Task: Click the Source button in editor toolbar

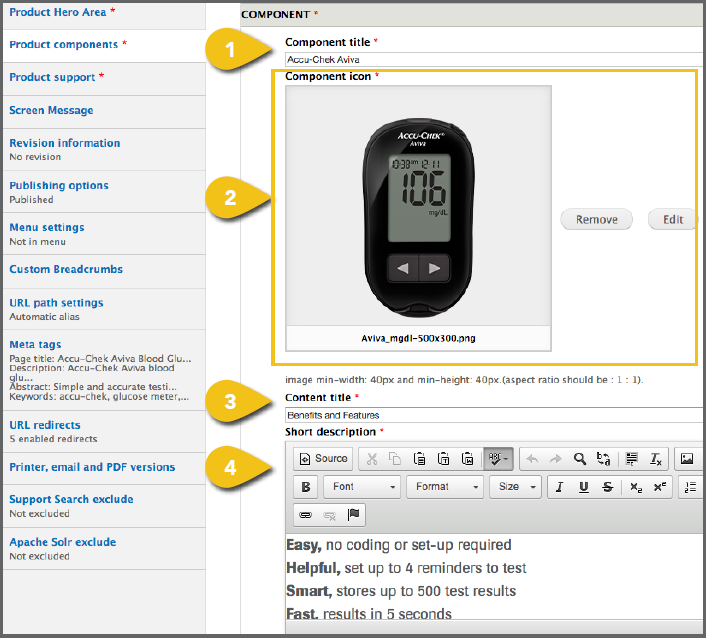Action: (x=324, y=458)
